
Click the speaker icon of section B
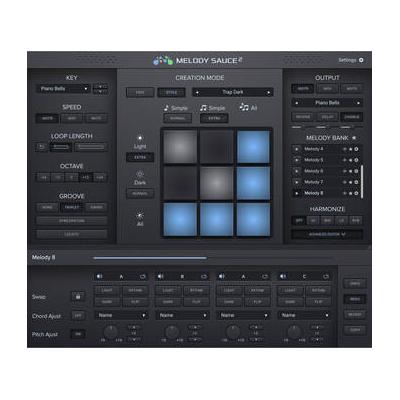[161, 276]
